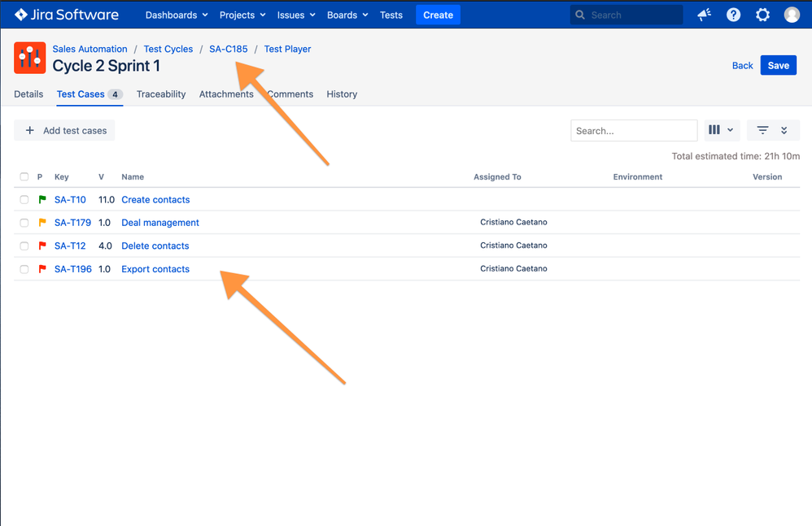This screenshot has width=812, height=526.
Task: Click the filter icon in table toolbar
Action: [x=762, y=130]
